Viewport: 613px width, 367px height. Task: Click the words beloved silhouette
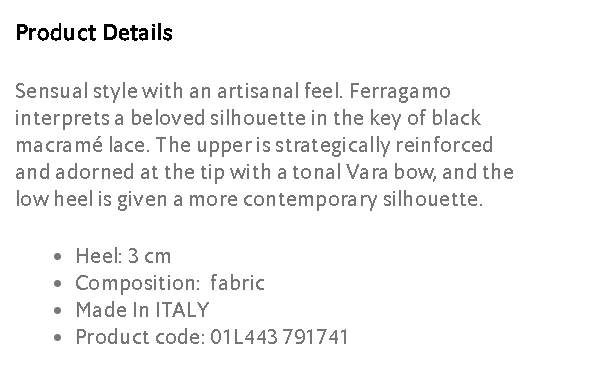[x=218, y=118]
